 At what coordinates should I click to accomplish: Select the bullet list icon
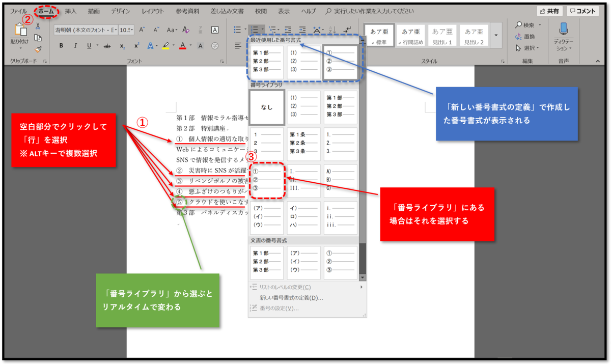tap(238, 30)
